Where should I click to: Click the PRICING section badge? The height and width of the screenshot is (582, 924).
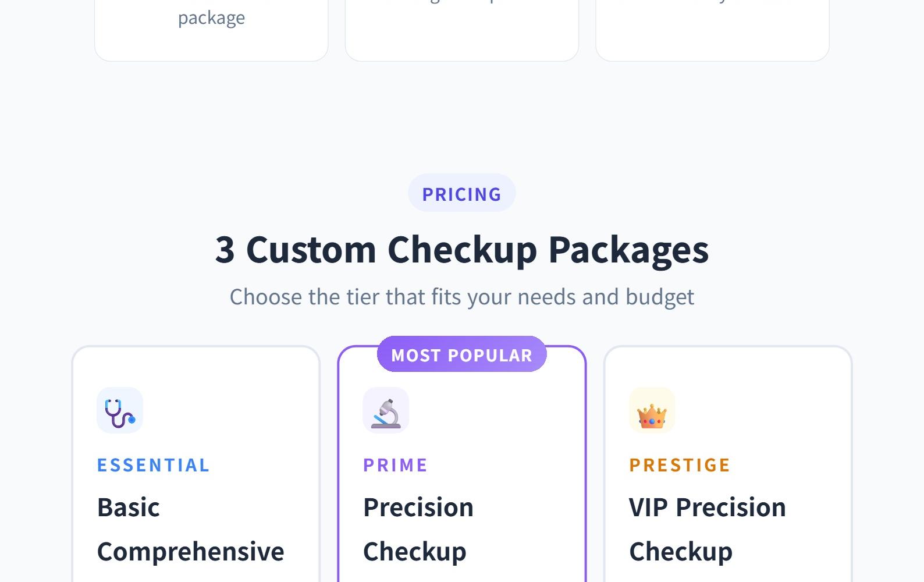point(461,194)
